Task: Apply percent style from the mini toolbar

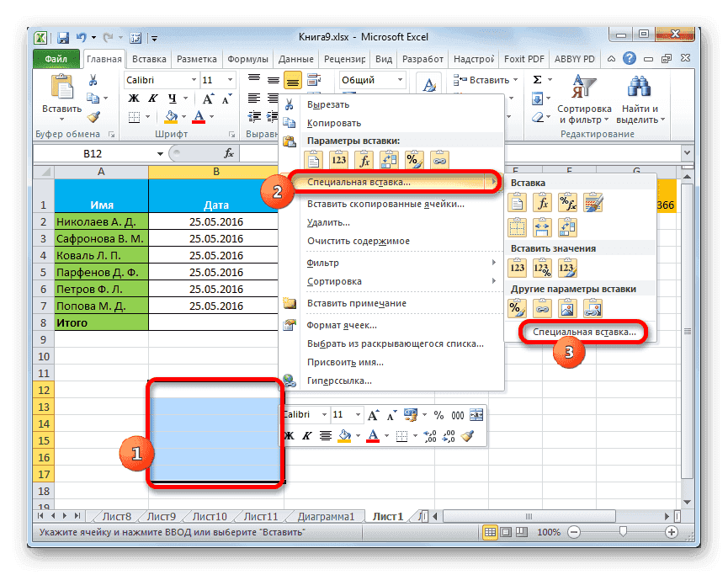Action: 438,414
